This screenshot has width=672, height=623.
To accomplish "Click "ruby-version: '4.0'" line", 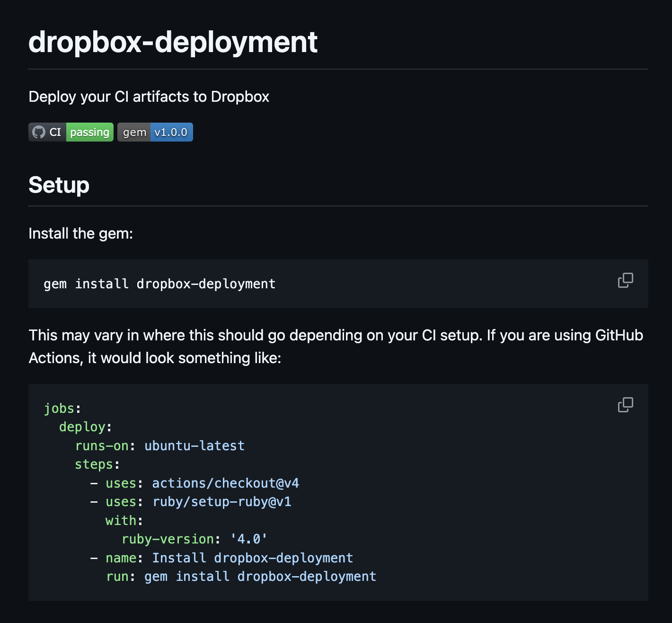I will tap(195, 539).
